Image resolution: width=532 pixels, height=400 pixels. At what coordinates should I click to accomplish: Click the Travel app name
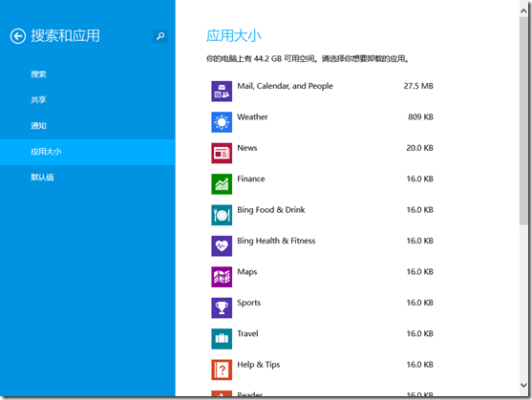247,333
